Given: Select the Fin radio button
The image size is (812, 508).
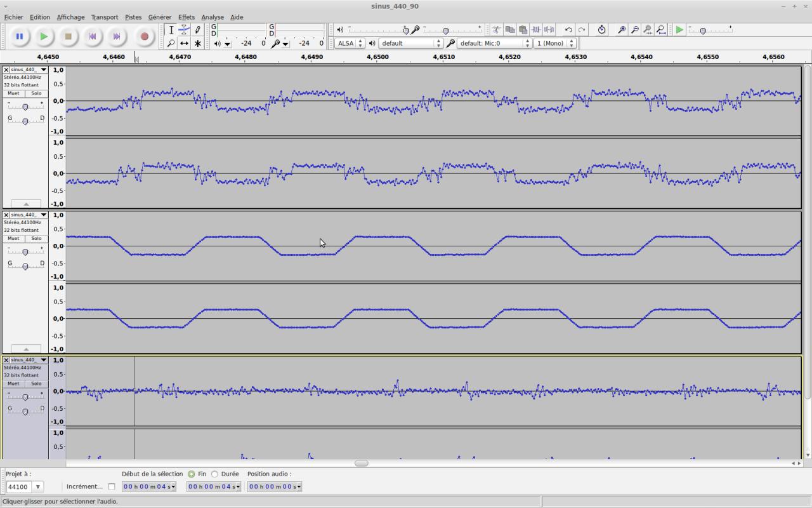Looking at the screenshot, I should click(x=191, y=474).
